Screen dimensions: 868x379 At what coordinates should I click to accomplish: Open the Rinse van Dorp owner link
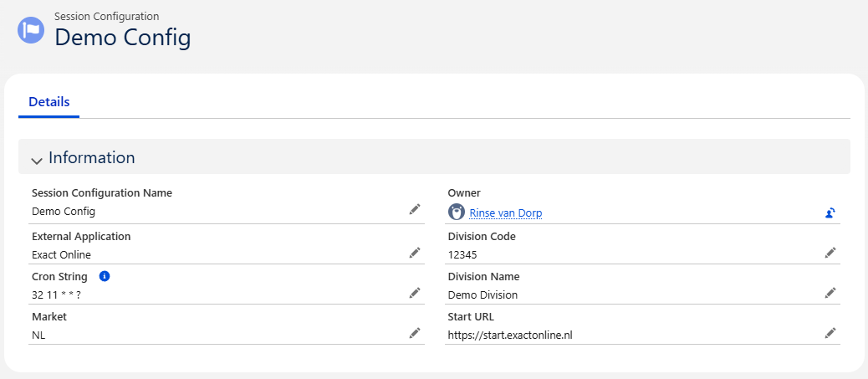tap(505, 213)
